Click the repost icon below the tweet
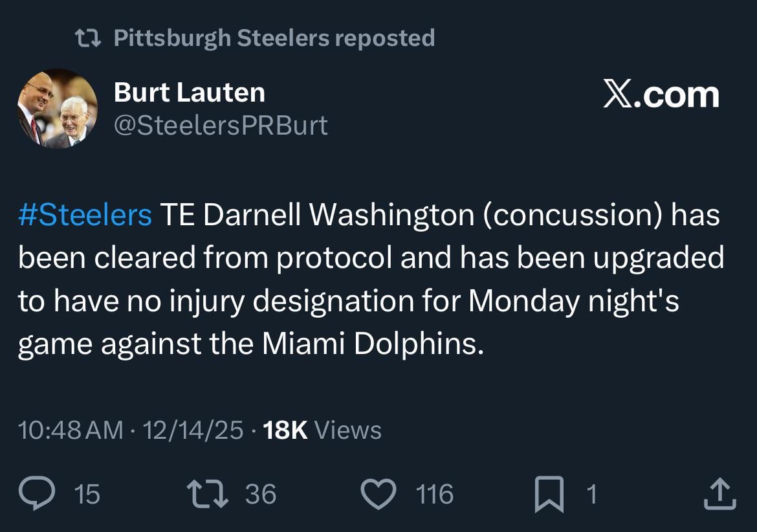757x532 pixels. pos(207,494)
